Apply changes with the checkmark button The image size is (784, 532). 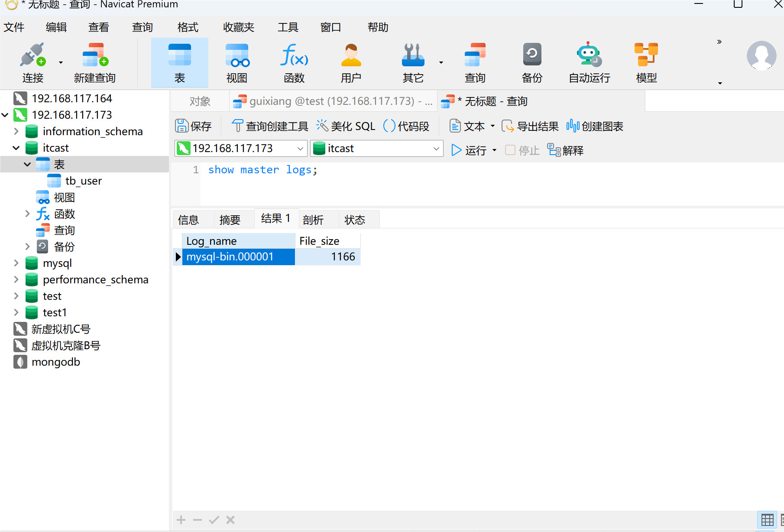point(214,520)
